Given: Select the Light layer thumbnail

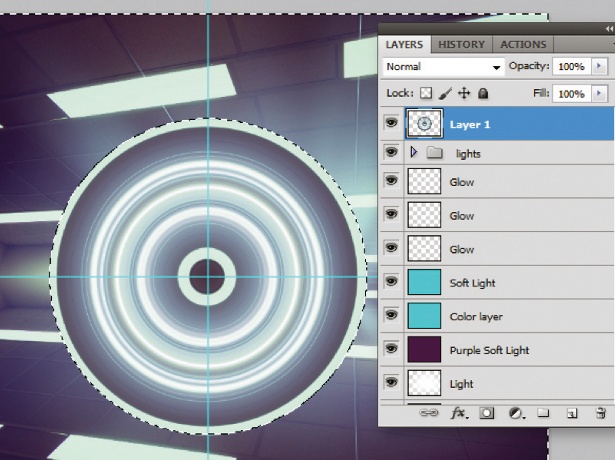Looking at the screenshot, I should click(424, 383).
